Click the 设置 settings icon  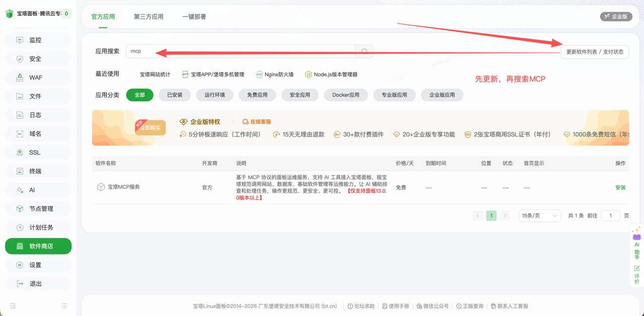20,265
